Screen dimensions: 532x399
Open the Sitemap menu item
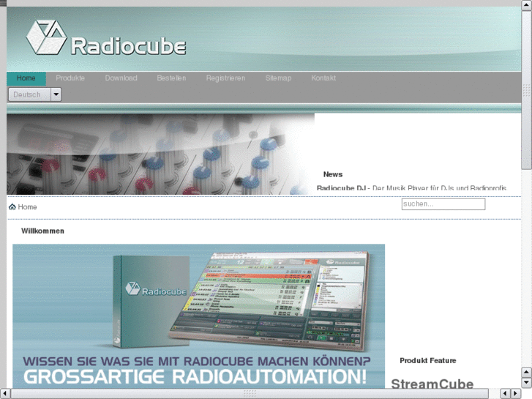pos(278,78)
